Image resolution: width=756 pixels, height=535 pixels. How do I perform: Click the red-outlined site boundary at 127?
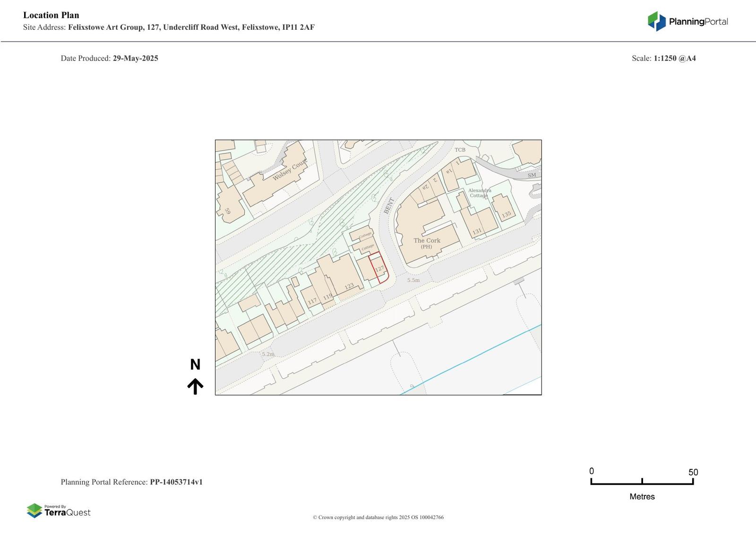pyautogui.click(x=378, y=268)
